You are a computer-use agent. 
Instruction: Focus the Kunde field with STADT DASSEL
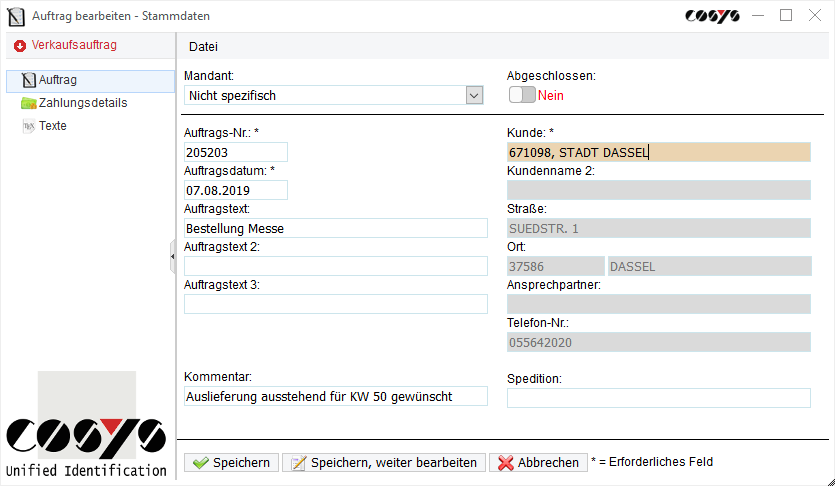pyautogui.click(x=658, y=152)
